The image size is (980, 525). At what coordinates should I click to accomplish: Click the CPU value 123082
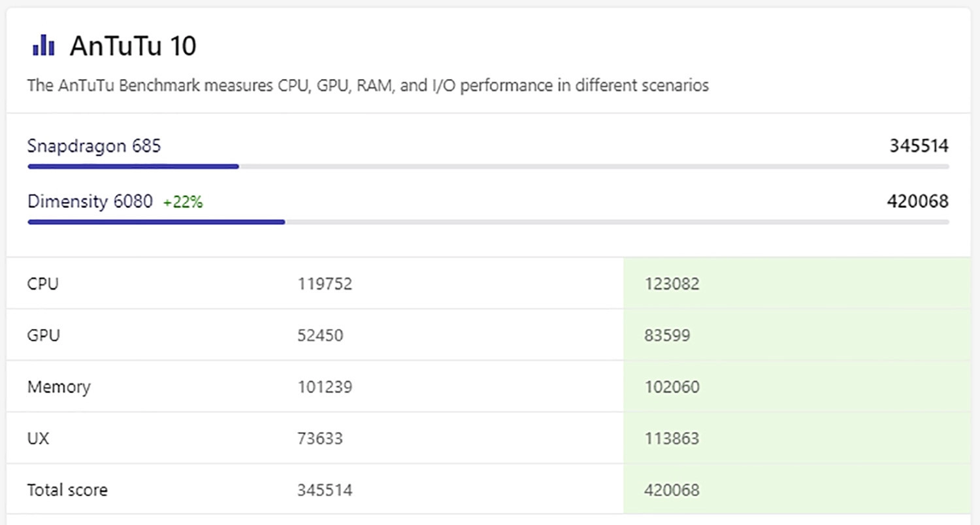point(672,284)
